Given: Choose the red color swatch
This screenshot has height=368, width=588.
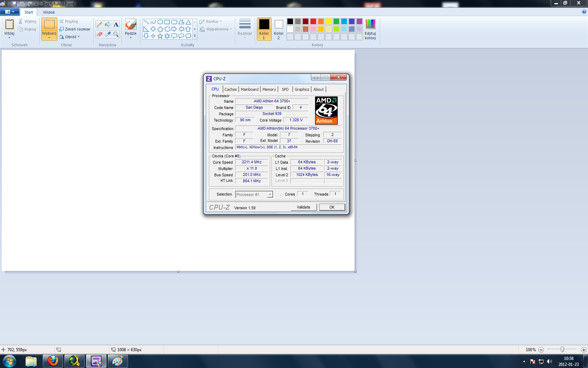Looking at the screenshot, I should pyautogui.click(x=313, y=21).
